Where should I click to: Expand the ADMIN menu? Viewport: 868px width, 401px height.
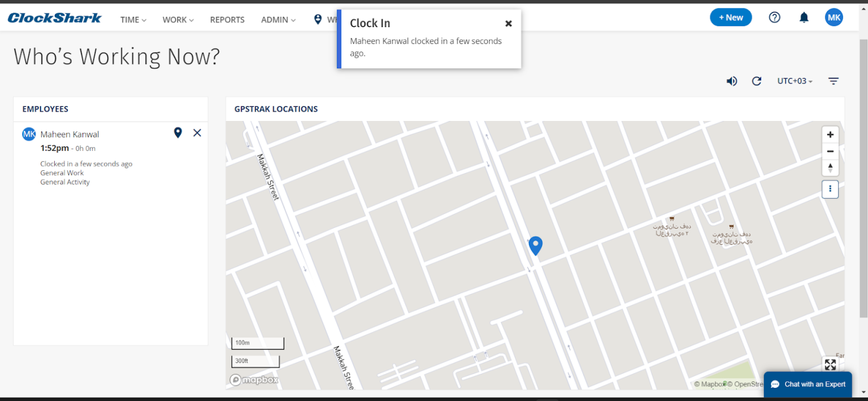tap(277, 19)
